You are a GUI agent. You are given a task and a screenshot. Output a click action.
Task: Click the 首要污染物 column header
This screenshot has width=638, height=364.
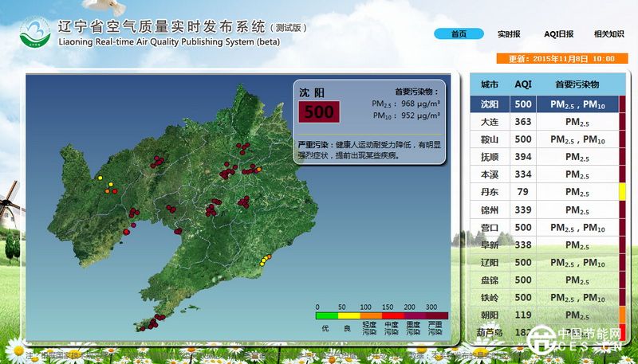pyautogui.click(x=577, y=84)
